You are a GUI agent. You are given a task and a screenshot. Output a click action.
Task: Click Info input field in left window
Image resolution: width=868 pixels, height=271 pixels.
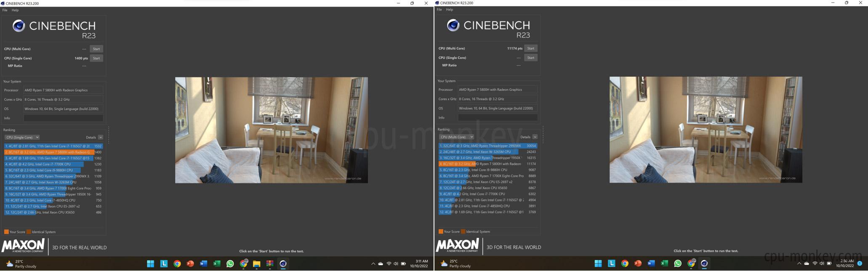63,118
